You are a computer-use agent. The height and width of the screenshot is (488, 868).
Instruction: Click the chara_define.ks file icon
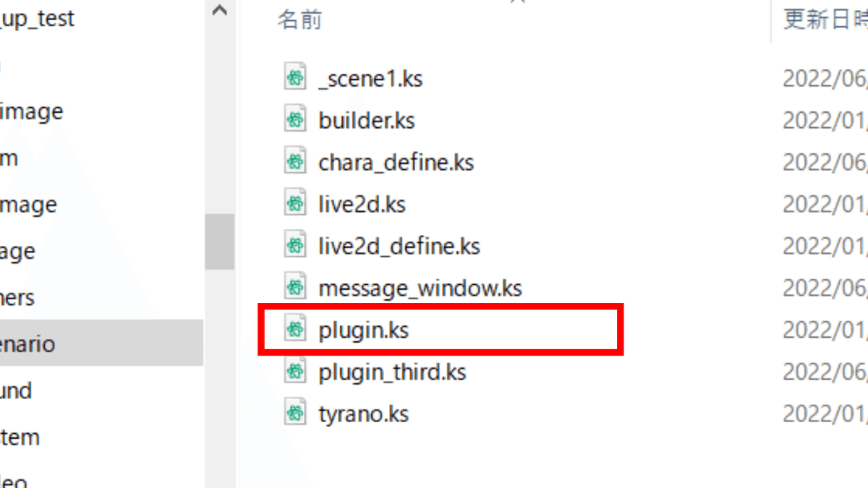294,160
